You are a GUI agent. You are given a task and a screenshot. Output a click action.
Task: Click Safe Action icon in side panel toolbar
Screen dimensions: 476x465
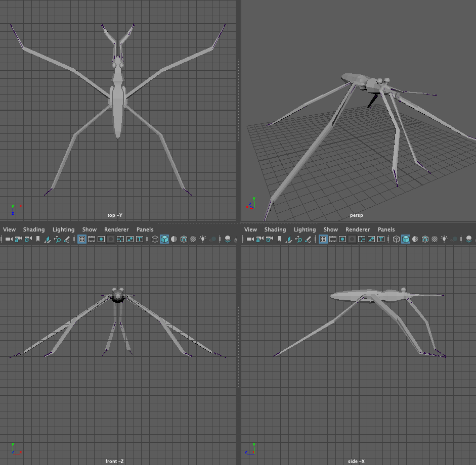coord(371,240)
